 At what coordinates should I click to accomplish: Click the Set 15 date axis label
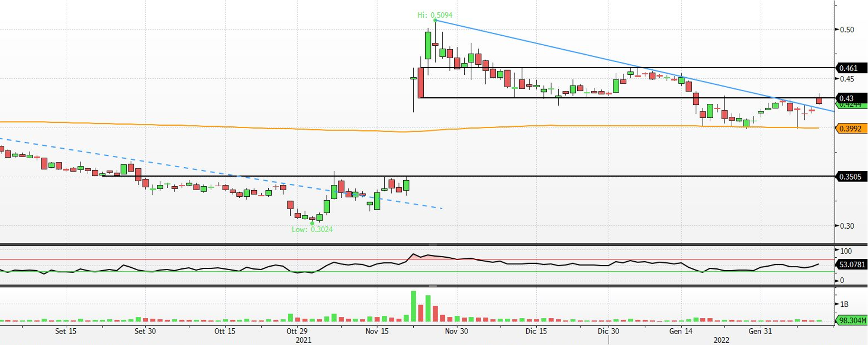click(x=65, y=331)
